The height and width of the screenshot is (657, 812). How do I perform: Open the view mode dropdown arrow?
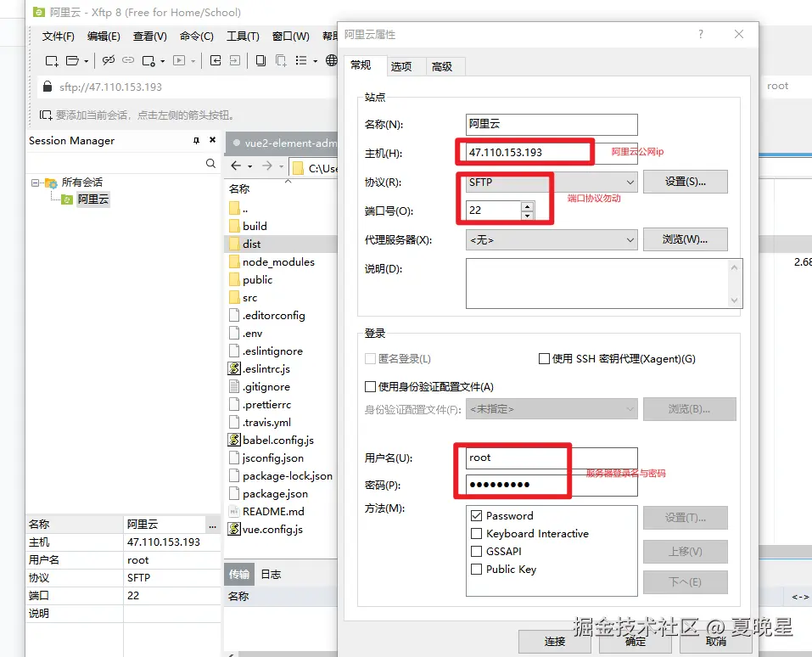315,61
